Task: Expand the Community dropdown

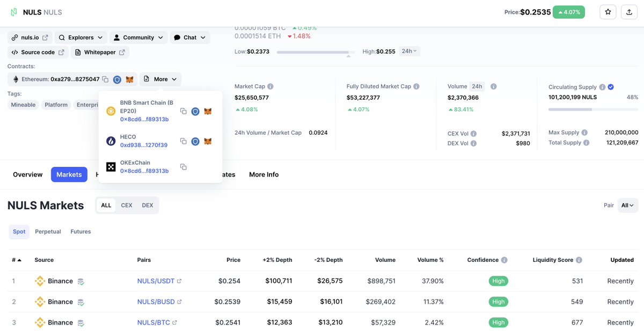Action: click(x=138, y=38)
